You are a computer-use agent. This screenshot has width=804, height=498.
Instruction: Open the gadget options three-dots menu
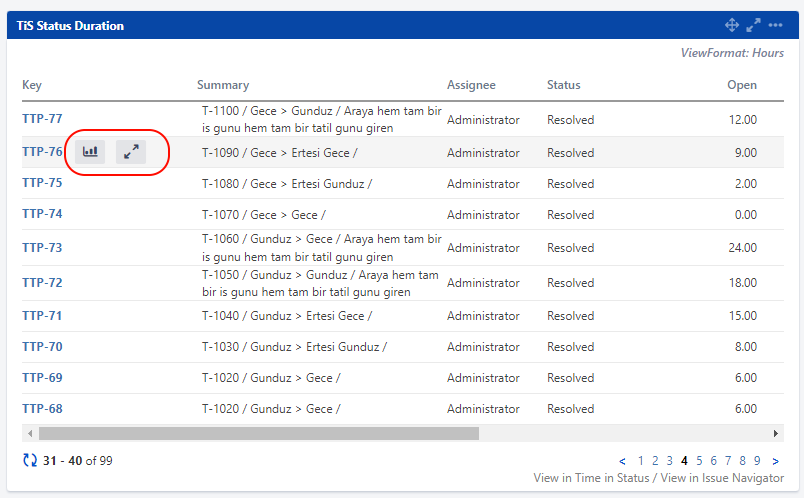pos(775,25)
